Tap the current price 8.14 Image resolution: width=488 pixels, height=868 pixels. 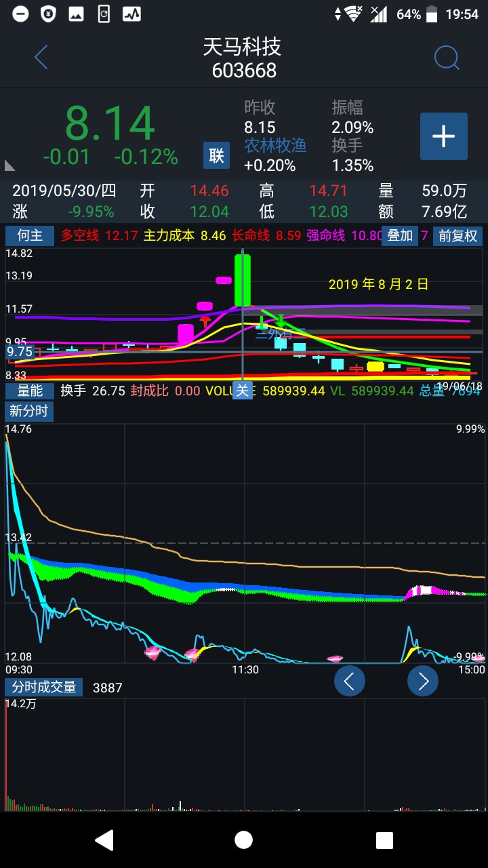pos(110,123)
